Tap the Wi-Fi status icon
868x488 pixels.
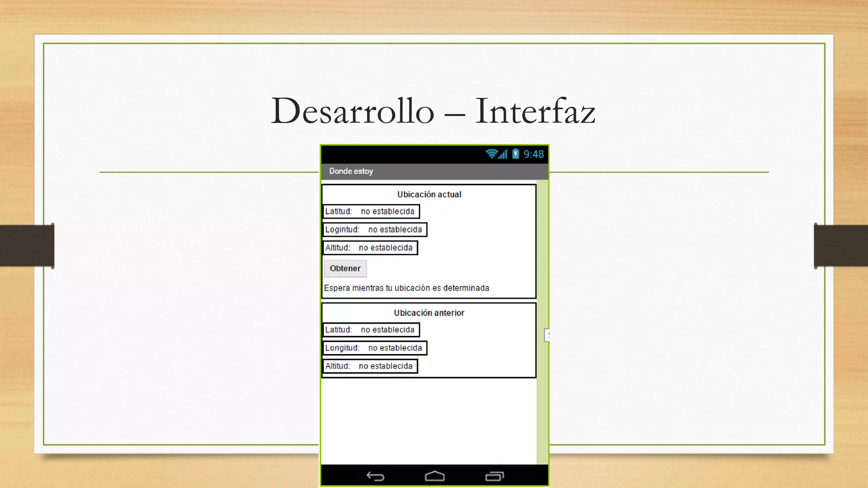click(492, 154)
